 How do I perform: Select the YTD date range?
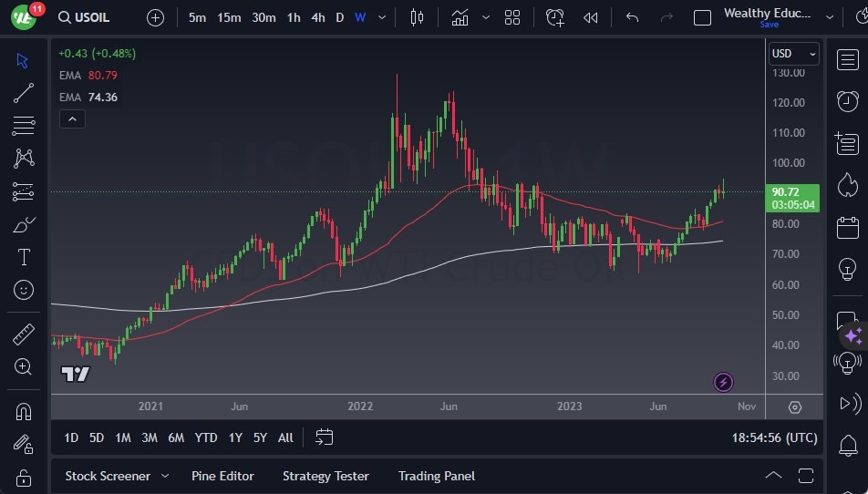pyautogui.click(x=206, y=437)
